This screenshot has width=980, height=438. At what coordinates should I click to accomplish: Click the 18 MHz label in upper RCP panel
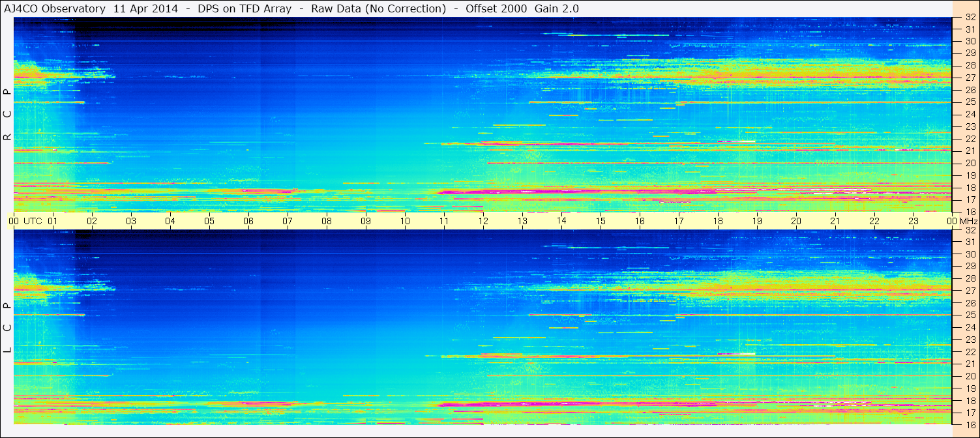[x=970, y=188]
